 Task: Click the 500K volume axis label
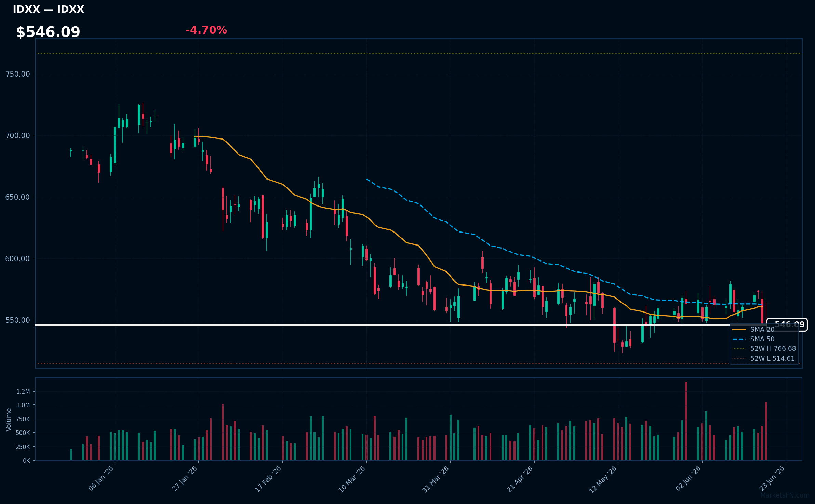23,433
